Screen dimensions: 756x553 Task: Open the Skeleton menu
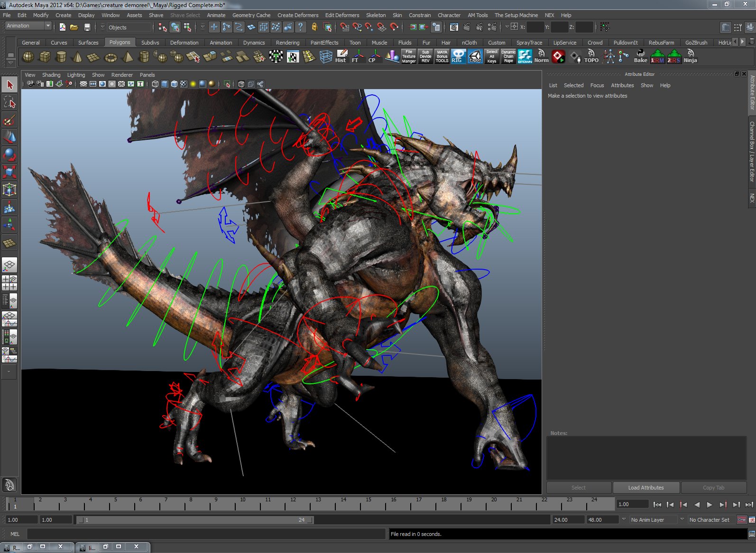point(376,15)
